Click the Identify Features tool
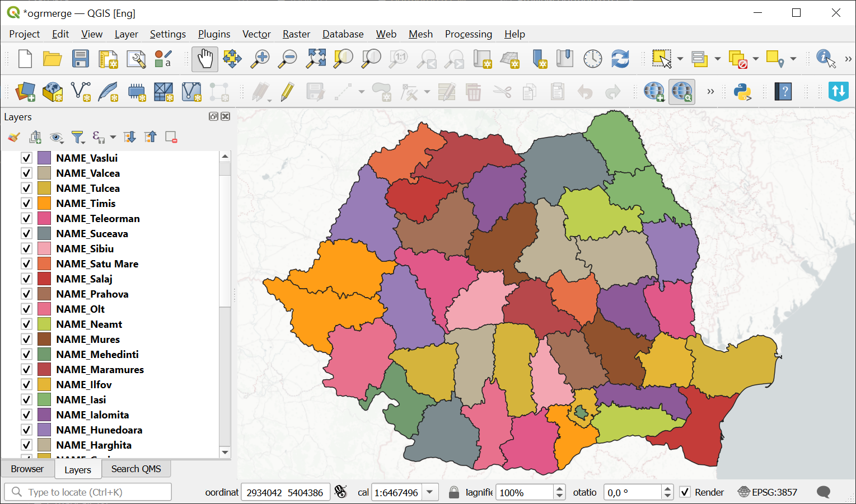This screenshot has width=856, height=504. click(825, 59)
